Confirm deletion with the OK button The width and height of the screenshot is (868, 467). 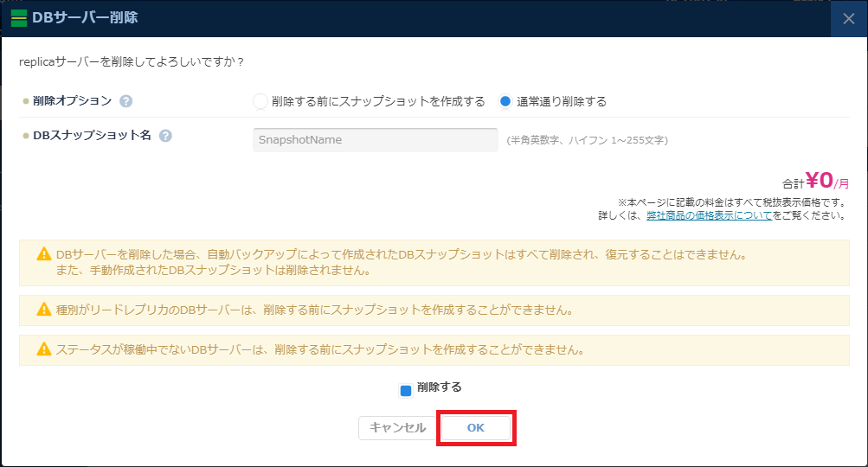476,428
